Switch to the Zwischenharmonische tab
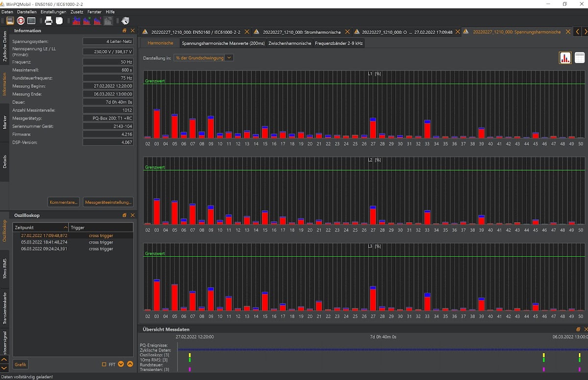The width and height of the screenshot is (588, 380). pos(290,43)
